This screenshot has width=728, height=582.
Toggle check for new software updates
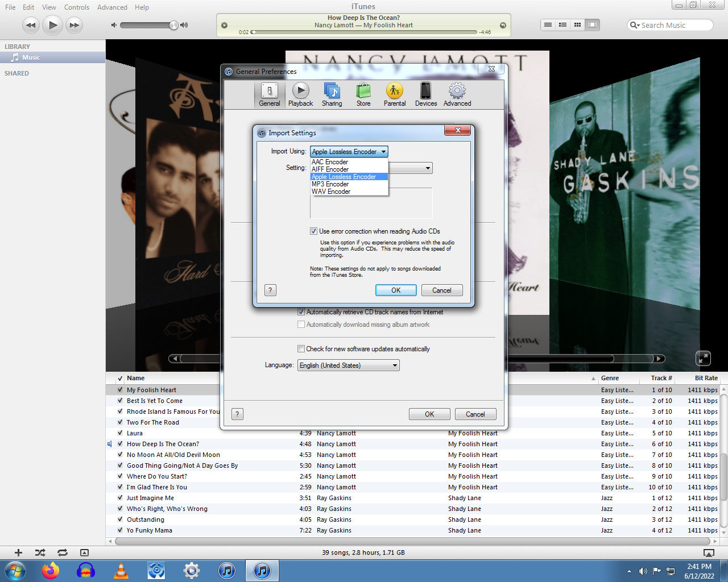pyautogui.click(x=301, y=349)
